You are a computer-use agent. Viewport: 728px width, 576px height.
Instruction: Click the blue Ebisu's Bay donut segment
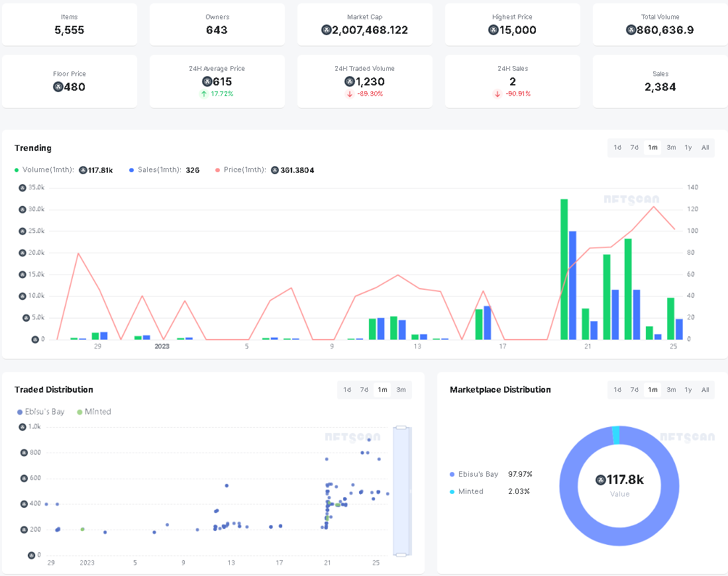coord(619,536)
